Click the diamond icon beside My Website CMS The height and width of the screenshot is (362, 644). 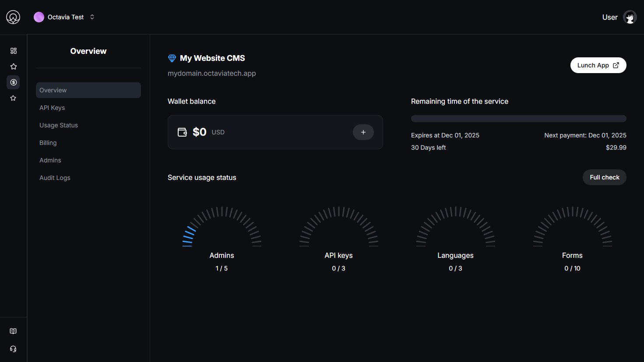click(x=172, y=58)
